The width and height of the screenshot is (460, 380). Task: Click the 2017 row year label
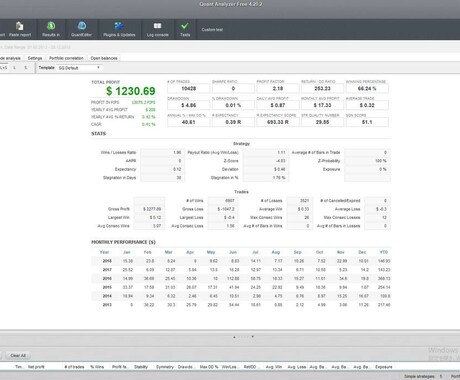pyautogui.click(x=107, y=270)
